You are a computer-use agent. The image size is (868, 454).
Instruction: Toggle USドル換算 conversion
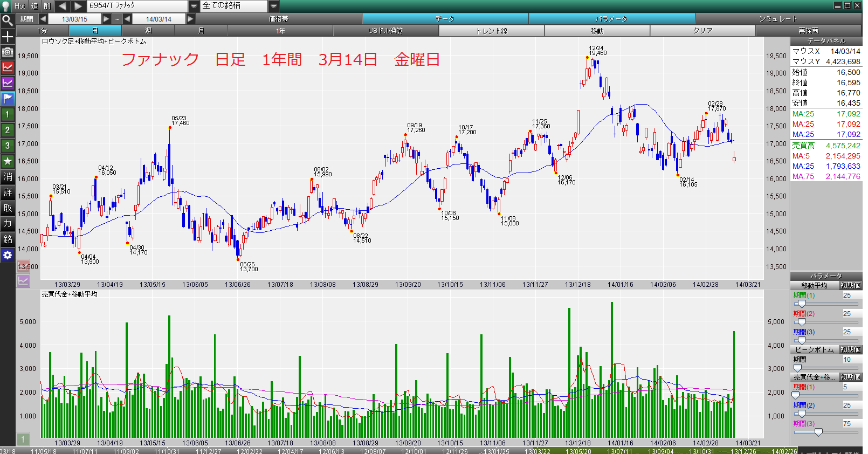coord(386,31)
